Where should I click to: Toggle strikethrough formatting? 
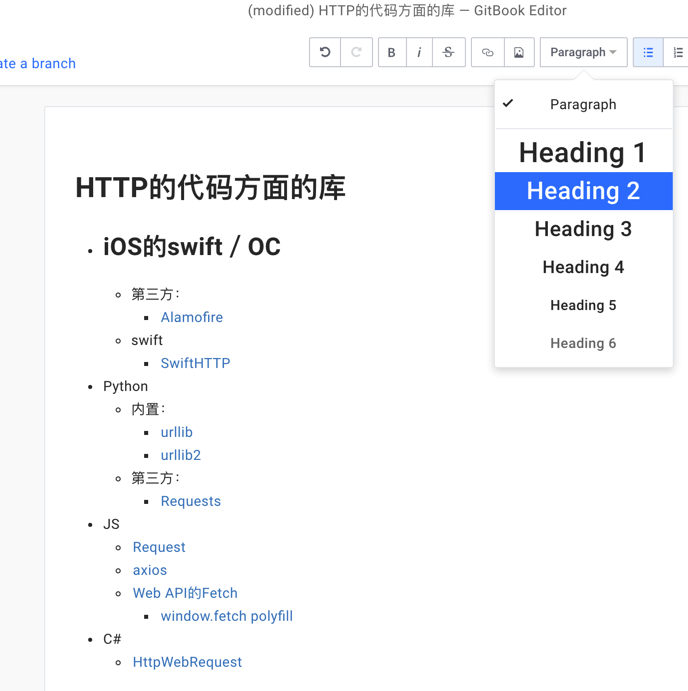pyautogui.click(x=449, y=52)
